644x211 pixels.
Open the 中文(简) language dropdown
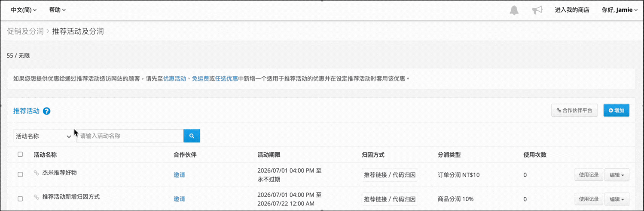(x=24, y=10)
